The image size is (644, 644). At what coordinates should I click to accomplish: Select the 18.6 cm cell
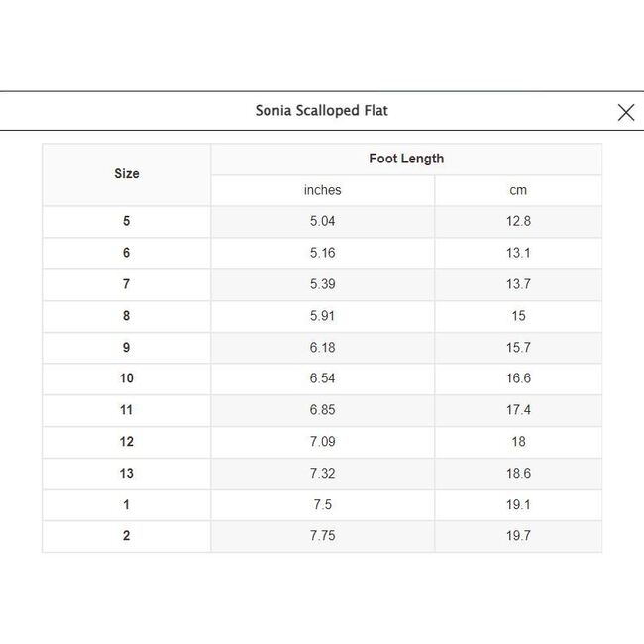pyautogui.click(x=518, y=474)
